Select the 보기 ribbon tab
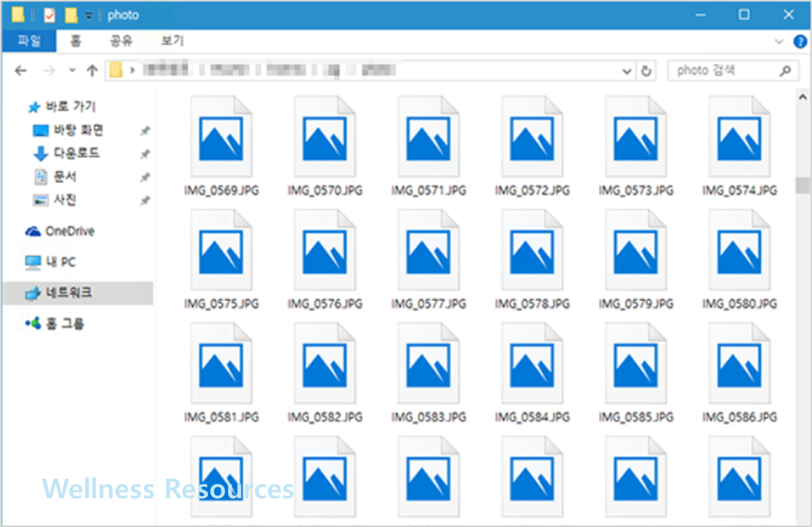The height and width of the screenshot is (527, 812). 173,41
